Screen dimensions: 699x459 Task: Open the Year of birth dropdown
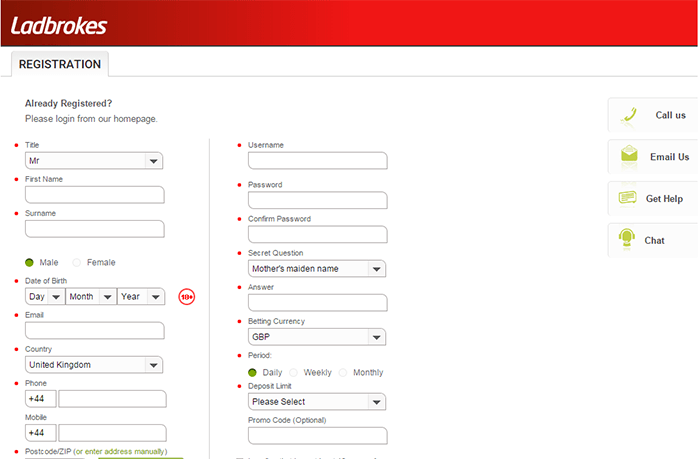coord(141,297)
